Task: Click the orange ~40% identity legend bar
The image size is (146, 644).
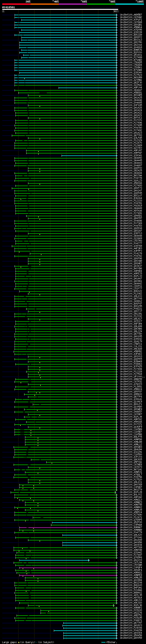Action: [x=45, y=4]
